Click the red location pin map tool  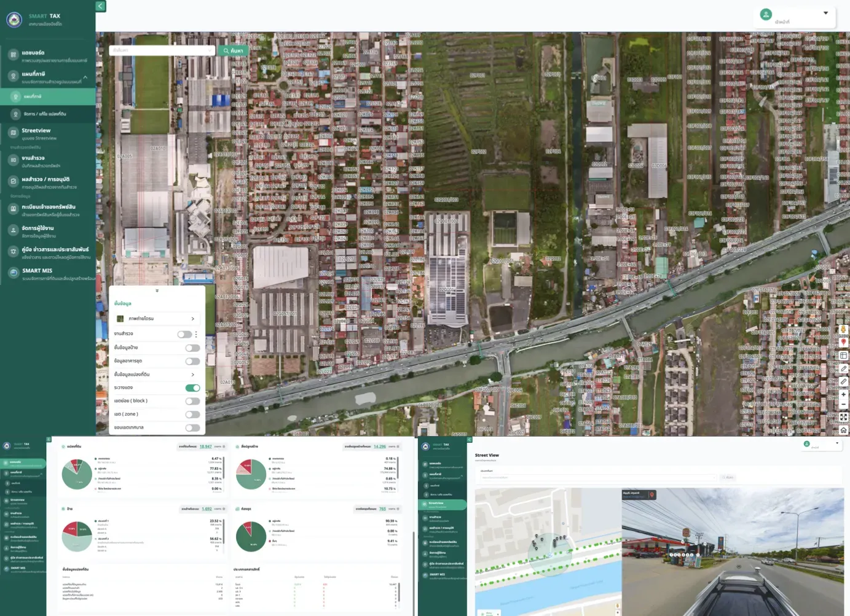pyautogui.click(x=843, y=342)
